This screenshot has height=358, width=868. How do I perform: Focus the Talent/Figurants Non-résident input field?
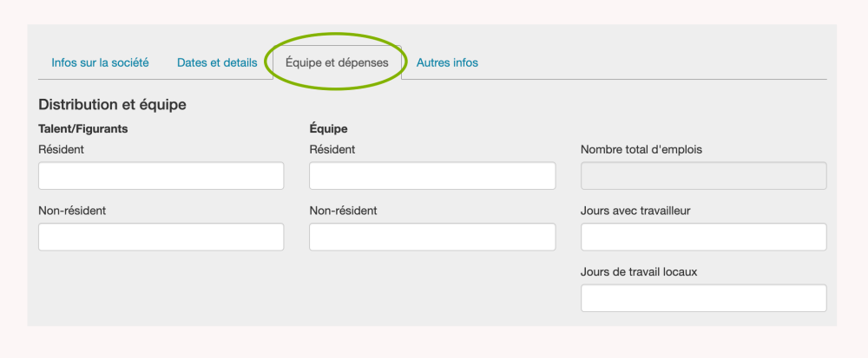(161, 237)
